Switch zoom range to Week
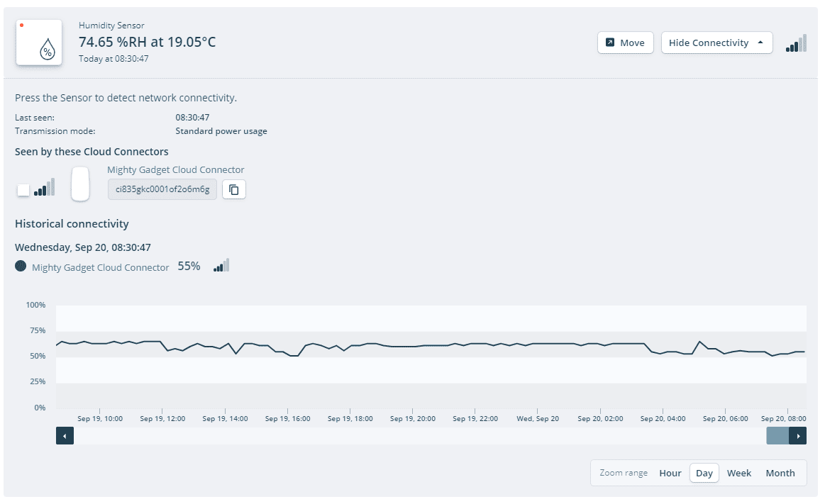Viewport: 825px width, 504px height. tap(738, 473)
